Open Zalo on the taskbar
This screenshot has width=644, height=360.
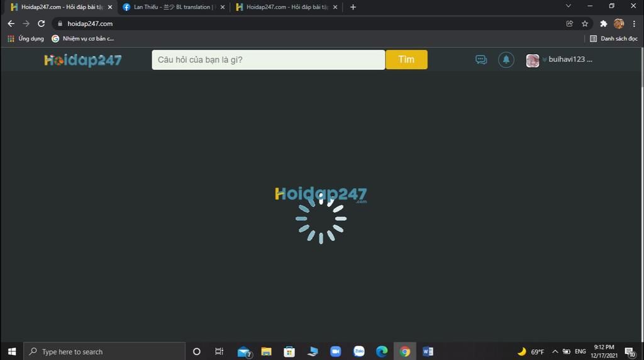coord(359,351)
